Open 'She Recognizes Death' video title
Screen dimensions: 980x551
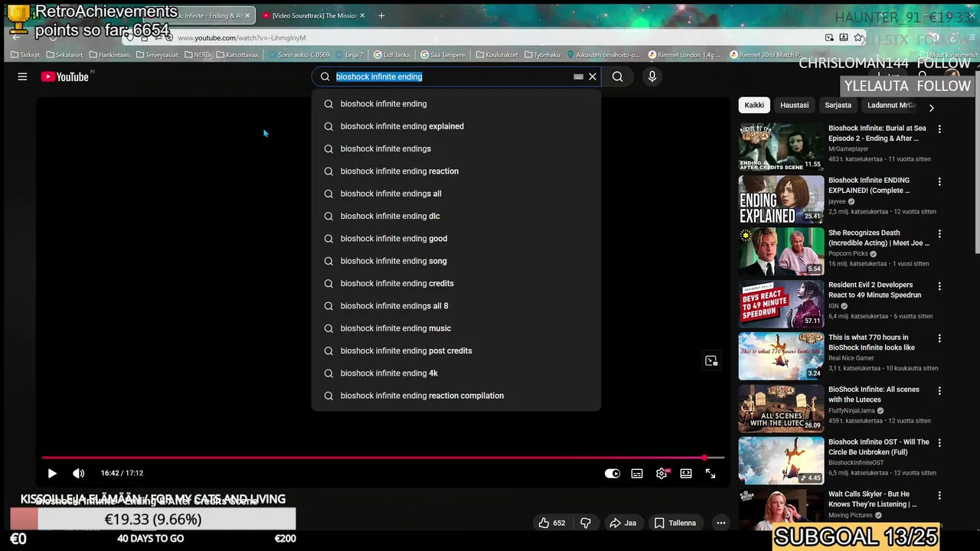click(879, 238)
